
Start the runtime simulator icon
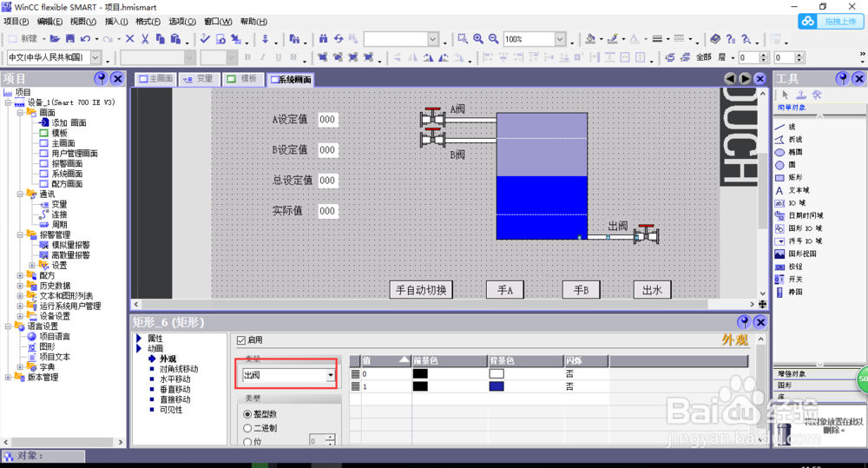[x=220, y=39]
